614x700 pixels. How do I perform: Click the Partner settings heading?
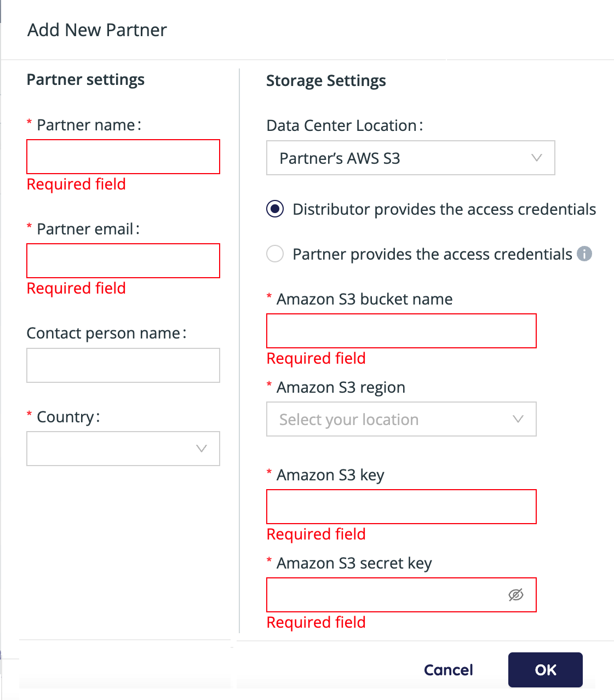(85, 80)
